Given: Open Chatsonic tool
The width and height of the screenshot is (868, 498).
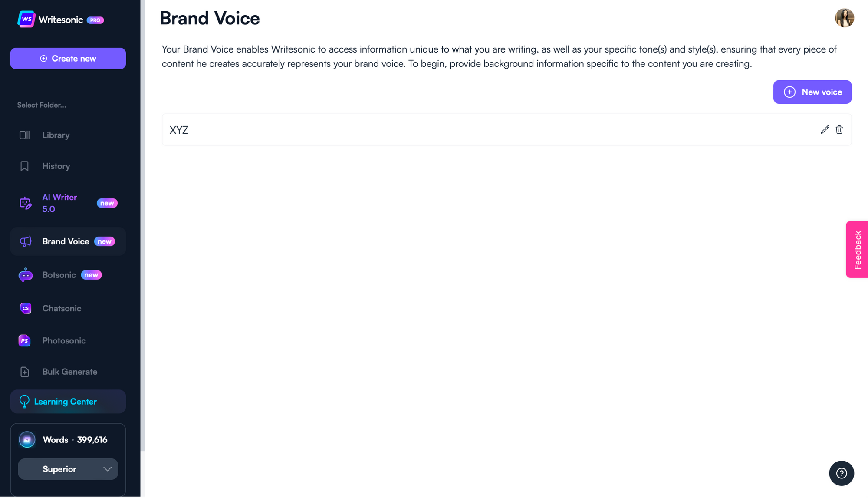Looking at the screenshot, I should pyautogui.click(x=61, y=308).
